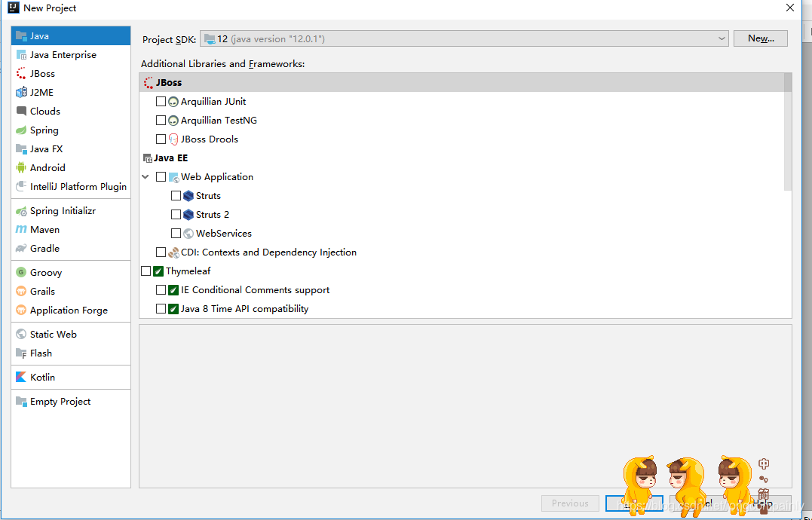Click the Help button
812x520 pixels.
(x=762, y=503)
